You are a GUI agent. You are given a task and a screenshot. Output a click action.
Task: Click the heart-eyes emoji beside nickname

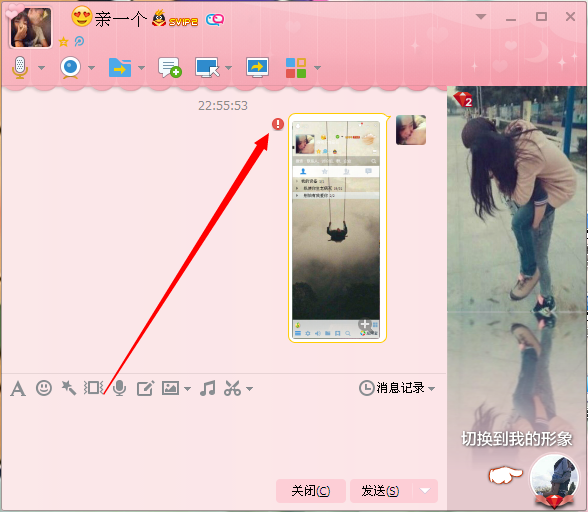pos(82,17)
